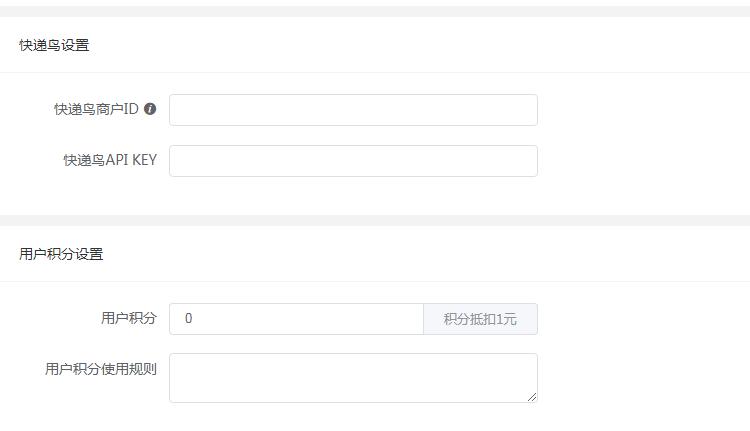Viewport: 750px width, 431px height.
Task: Click thin line under 快递鸟设置 heading
Action: point(375,73)
